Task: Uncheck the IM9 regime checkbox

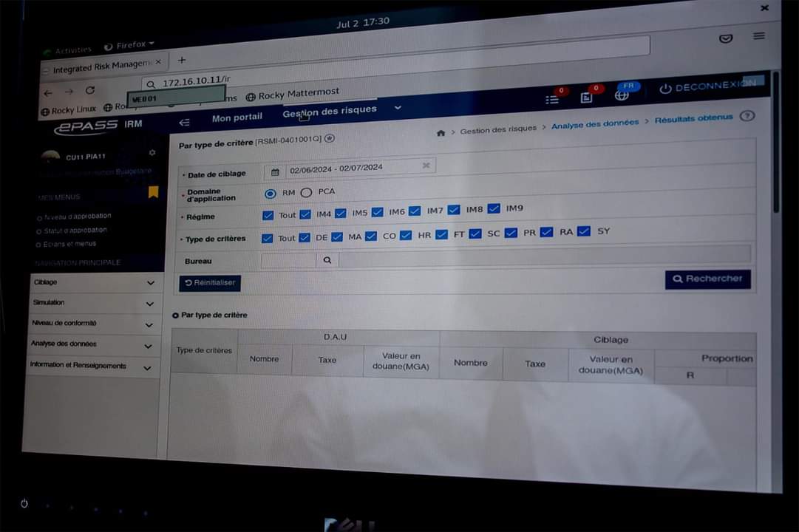Action: pyautogui.click(x=494, y=208)
